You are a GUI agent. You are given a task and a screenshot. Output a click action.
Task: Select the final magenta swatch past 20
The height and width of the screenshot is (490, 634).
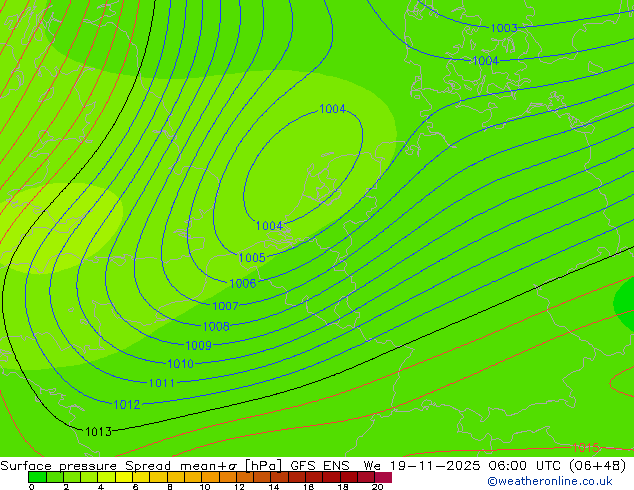pos(383,477)
